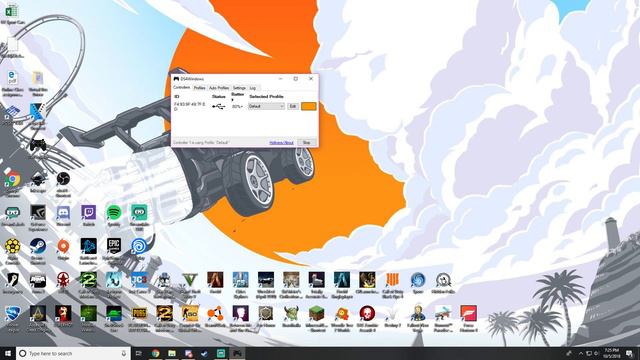Expand the Selected Profile dropdown showing Default
The height and width of the screenshot is (360, 640).
tap(266, 106)
